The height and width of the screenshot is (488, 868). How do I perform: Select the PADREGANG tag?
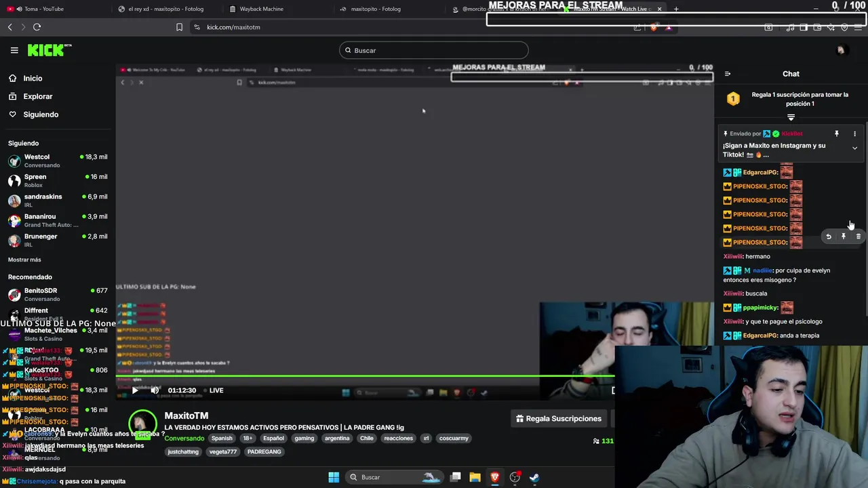point(264,451)
